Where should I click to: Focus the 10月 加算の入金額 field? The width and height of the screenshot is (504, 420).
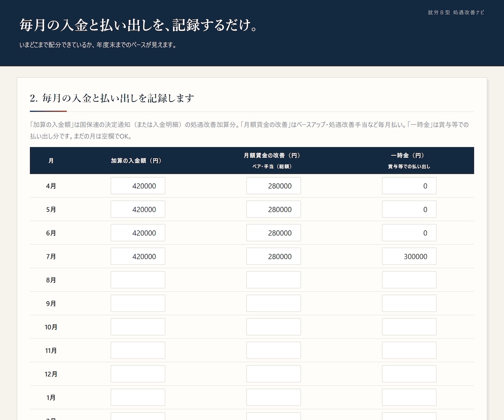138,327
